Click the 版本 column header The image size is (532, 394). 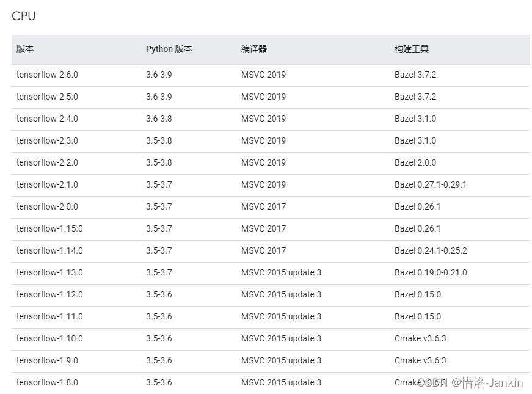coord(25,49)
